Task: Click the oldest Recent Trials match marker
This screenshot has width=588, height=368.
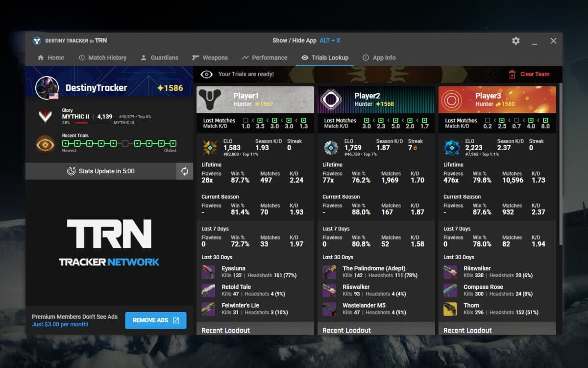Action: pyautogui.click(x=173, y=143)
